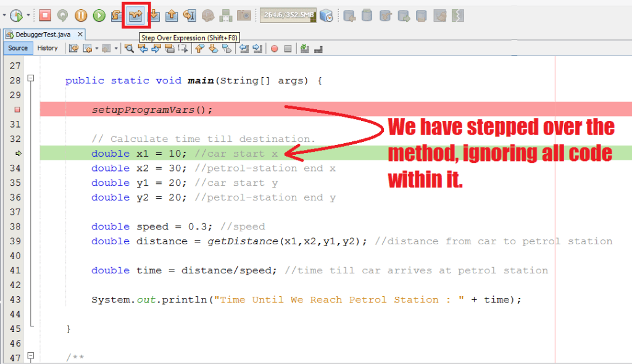This screenshot has width=632, height=364.
Task: Click the Step Out up-arrow icon
Action: click(x=172, y=15)
